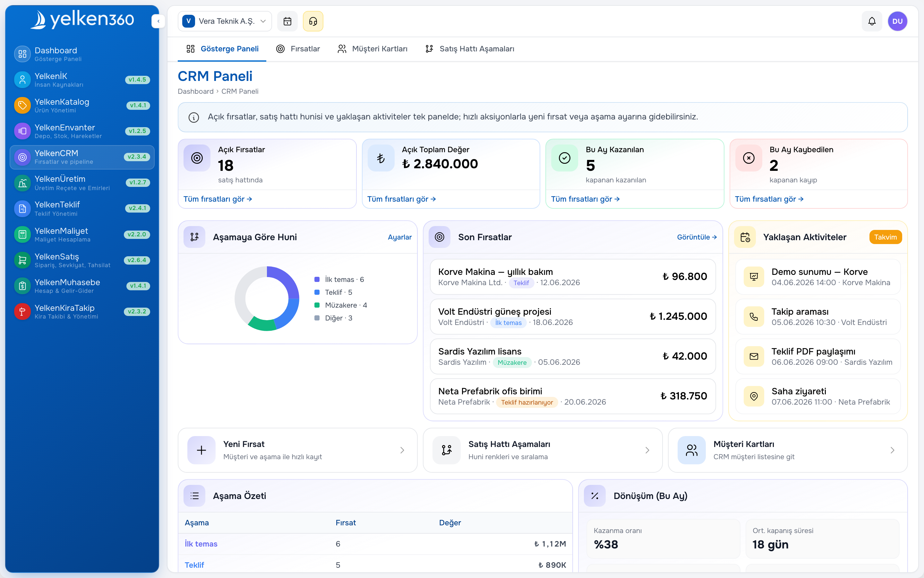The width and height of the screenshot is (924, 578).
Task: Open Dashboard in the sidebar
Action: (82, 54)
